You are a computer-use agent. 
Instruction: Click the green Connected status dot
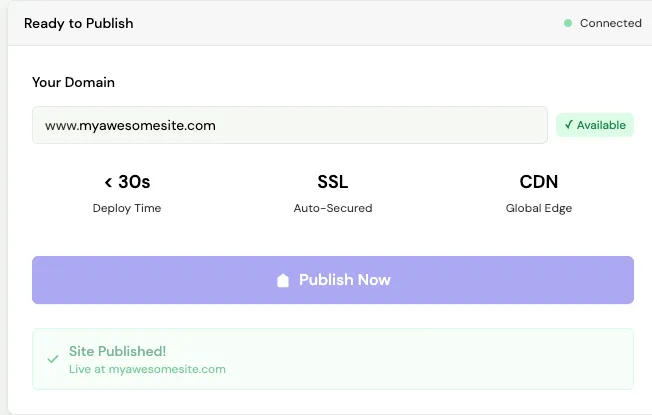tap(568, 23)
